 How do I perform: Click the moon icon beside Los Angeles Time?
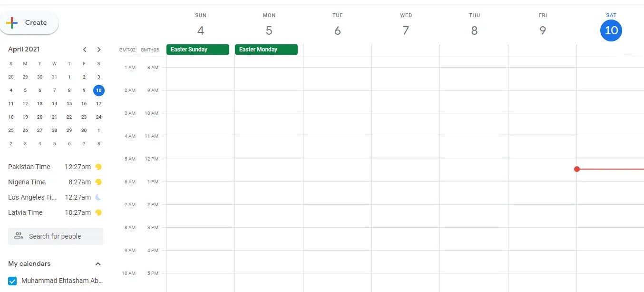[98, 197]
